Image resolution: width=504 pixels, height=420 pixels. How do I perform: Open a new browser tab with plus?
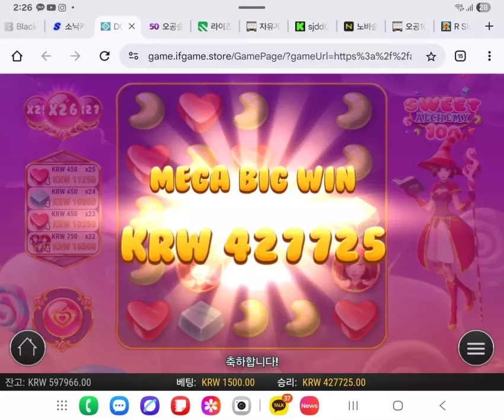(489, 26)
